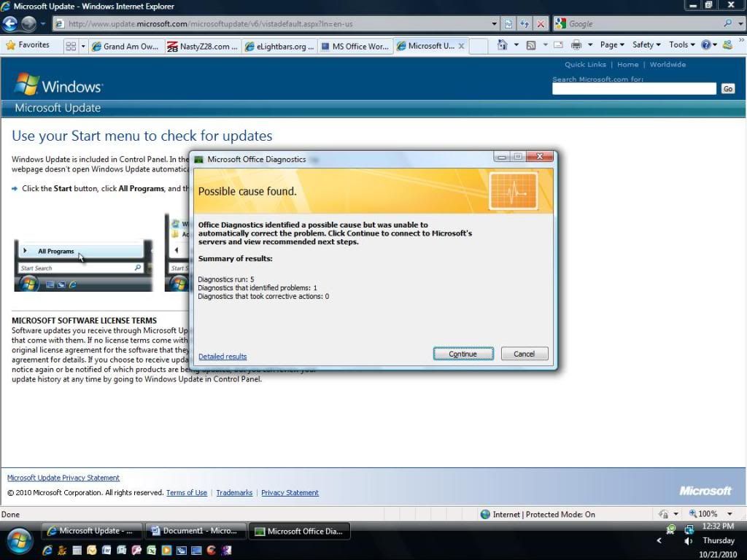The height and width of the screenshot is (560, 747).
Task: Click Continue in Office Diagnostics dialog
Action: click(463, 354)
